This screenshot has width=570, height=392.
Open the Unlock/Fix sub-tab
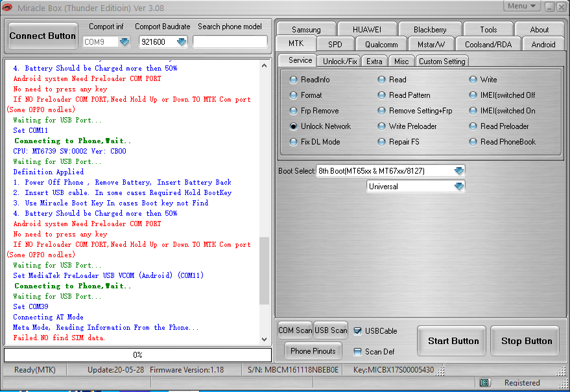340,62
